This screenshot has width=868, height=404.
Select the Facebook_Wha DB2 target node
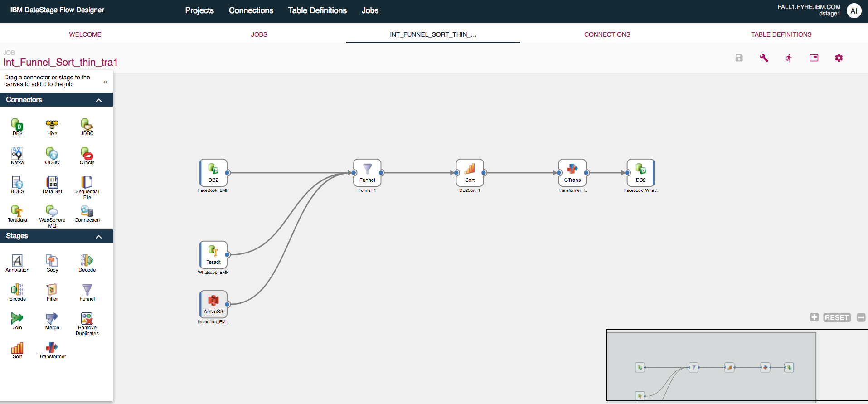pyautogui.click(x=641, y=173)
